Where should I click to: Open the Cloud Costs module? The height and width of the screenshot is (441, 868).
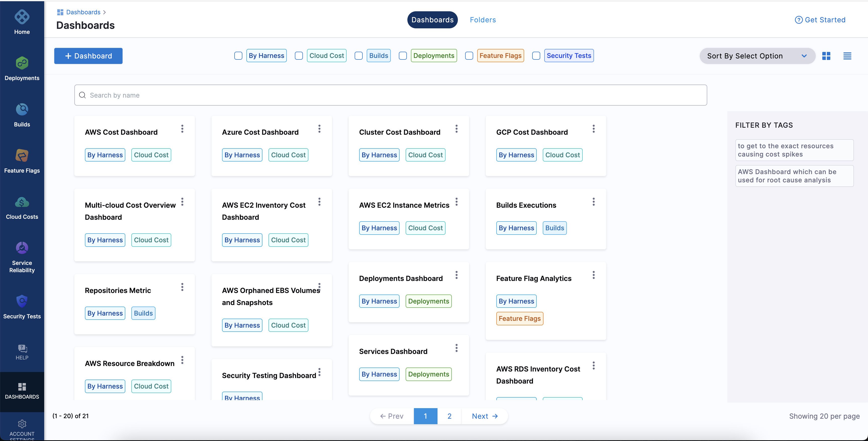point(22,207)
